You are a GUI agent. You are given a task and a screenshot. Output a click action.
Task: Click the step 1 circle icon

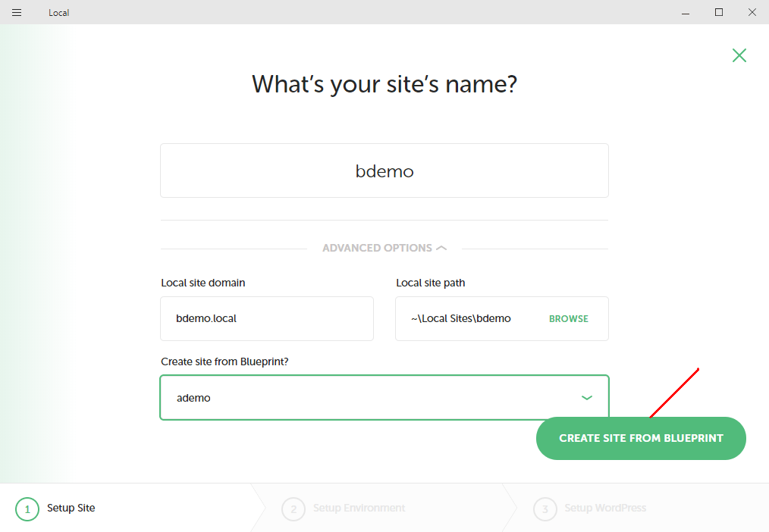click(27, 509)
